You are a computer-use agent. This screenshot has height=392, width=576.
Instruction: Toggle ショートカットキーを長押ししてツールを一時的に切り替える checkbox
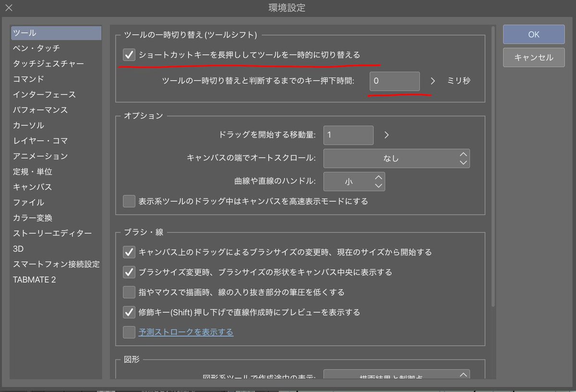[129, 55]
